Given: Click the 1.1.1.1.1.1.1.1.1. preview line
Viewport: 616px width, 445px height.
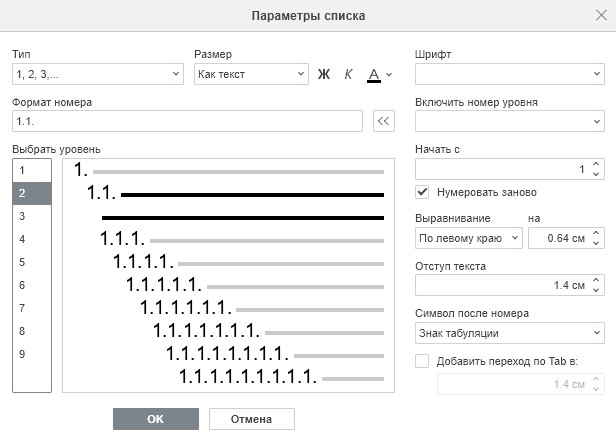Looking at the screenshot, I should click(x=281, y=377).
